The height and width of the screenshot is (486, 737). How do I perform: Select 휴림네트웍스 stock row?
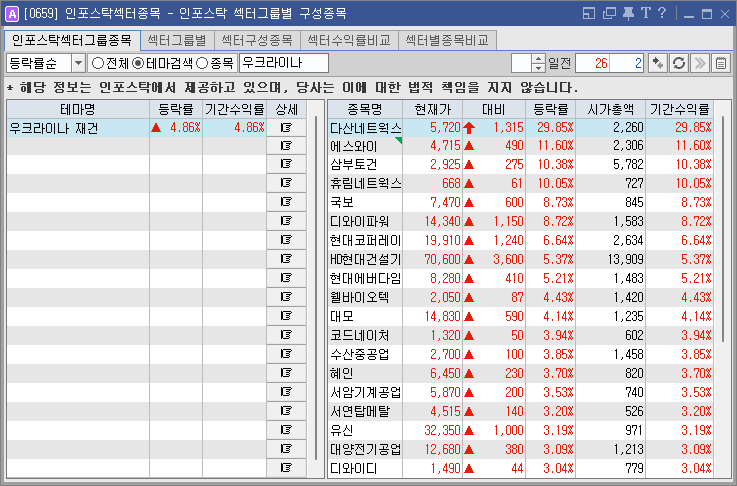click(x=520, y=183)
